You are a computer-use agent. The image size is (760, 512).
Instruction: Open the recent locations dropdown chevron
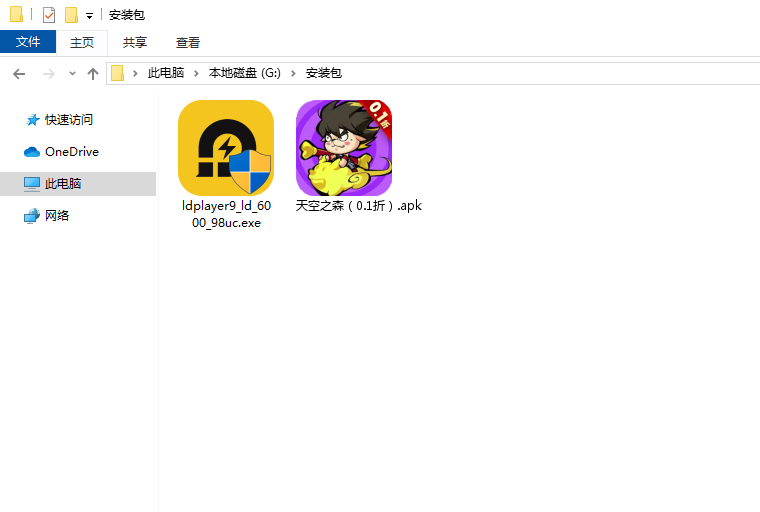click(72, 73)
